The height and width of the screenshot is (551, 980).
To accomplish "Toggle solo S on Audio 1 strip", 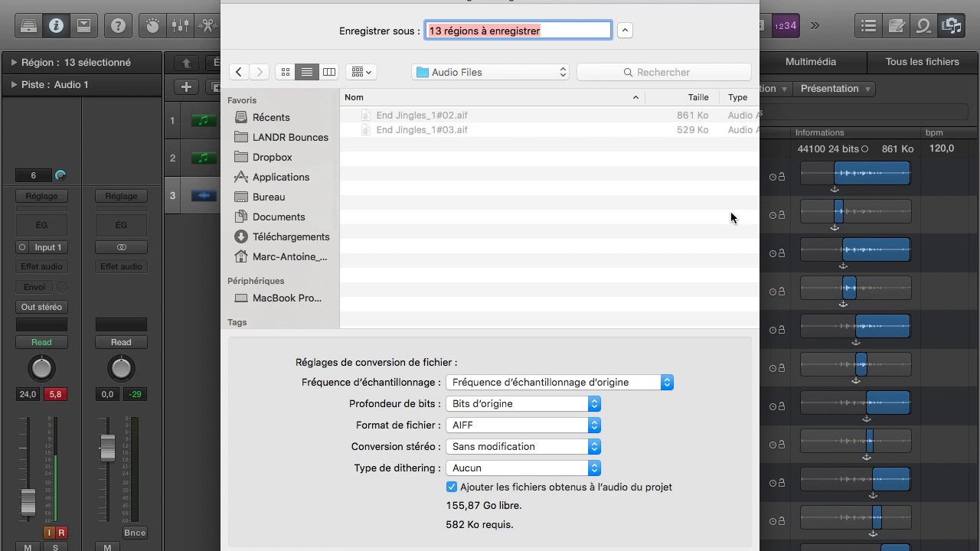I will point(55,547).
